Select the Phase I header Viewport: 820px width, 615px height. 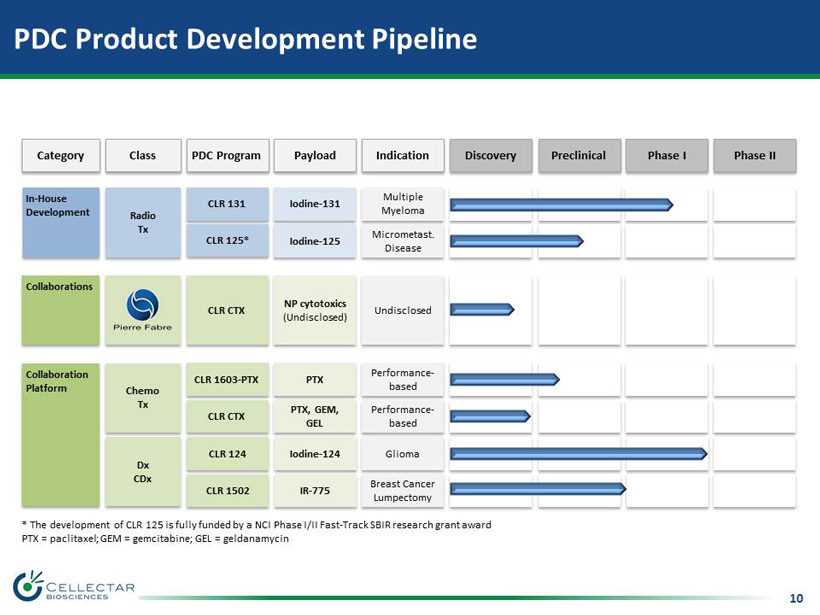coord(666,155)
